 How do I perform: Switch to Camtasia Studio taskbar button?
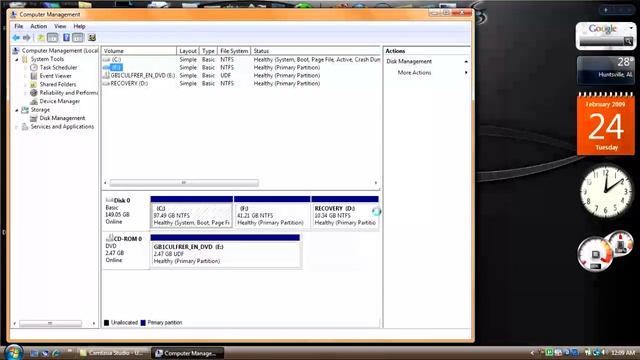click(x=113, y=353)
